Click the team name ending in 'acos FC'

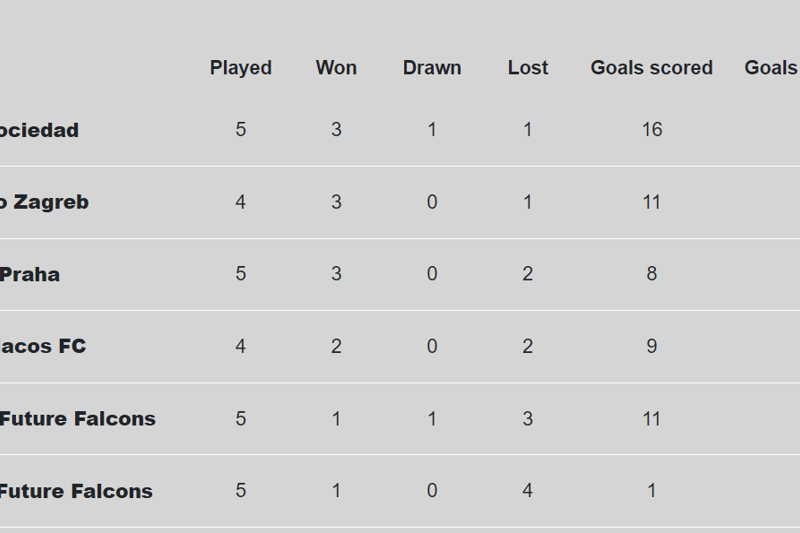tap(43, 346)
